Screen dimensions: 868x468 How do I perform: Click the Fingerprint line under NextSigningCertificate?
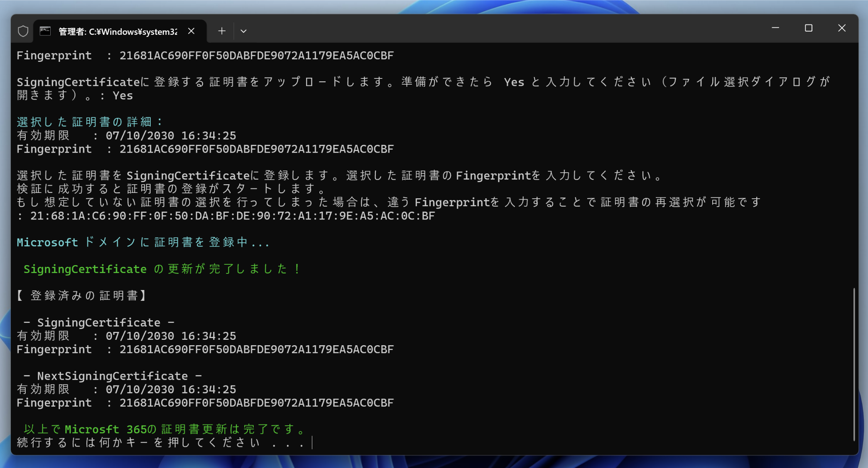click(205, 402)
